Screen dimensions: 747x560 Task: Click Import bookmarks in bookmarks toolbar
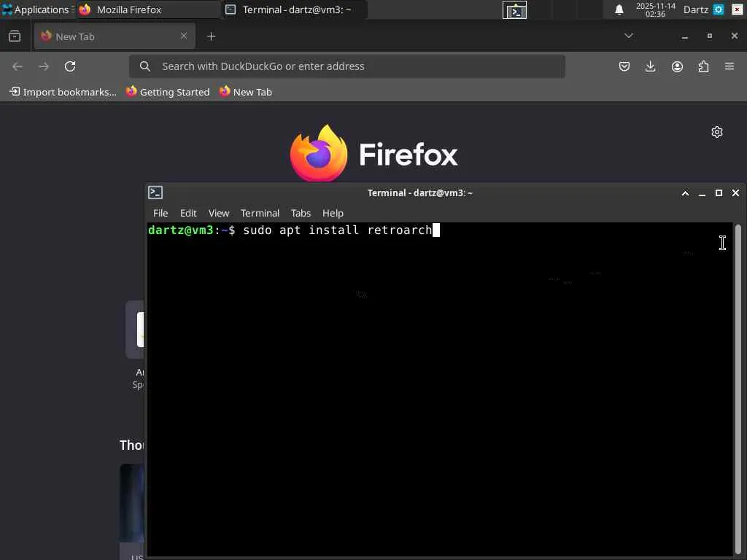[x=63, y=92]
